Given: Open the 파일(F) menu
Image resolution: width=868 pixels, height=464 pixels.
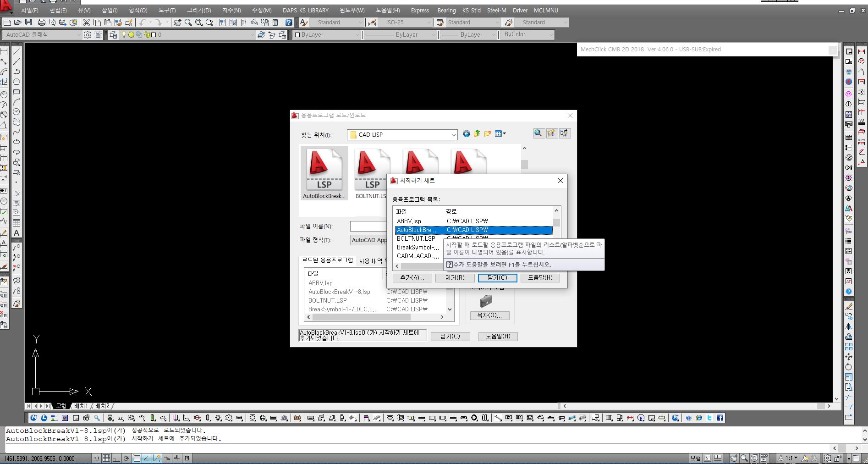Looking at the screenshot, I should pyautogui.click(x=30, y=10).
